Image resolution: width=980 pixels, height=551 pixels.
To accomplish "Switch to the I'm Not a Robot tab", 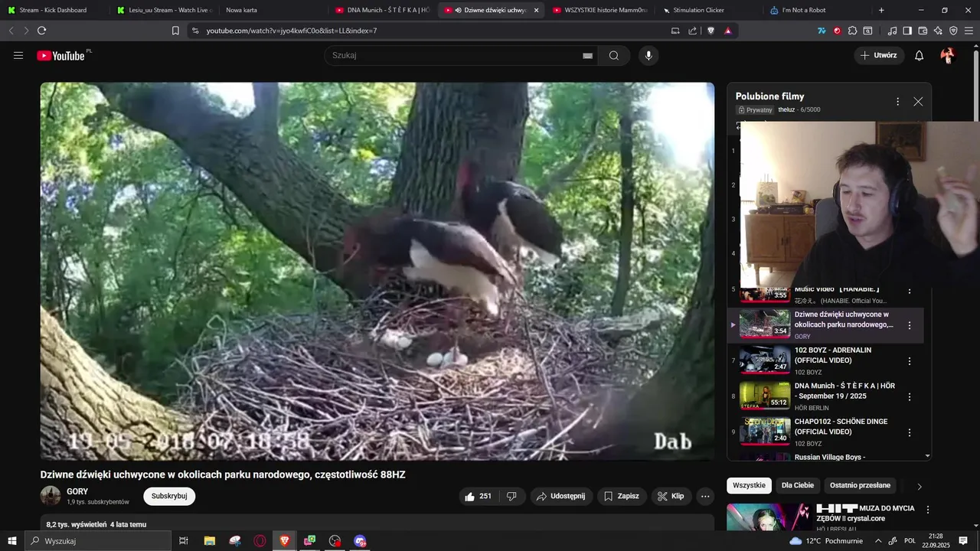I will 818,10.
